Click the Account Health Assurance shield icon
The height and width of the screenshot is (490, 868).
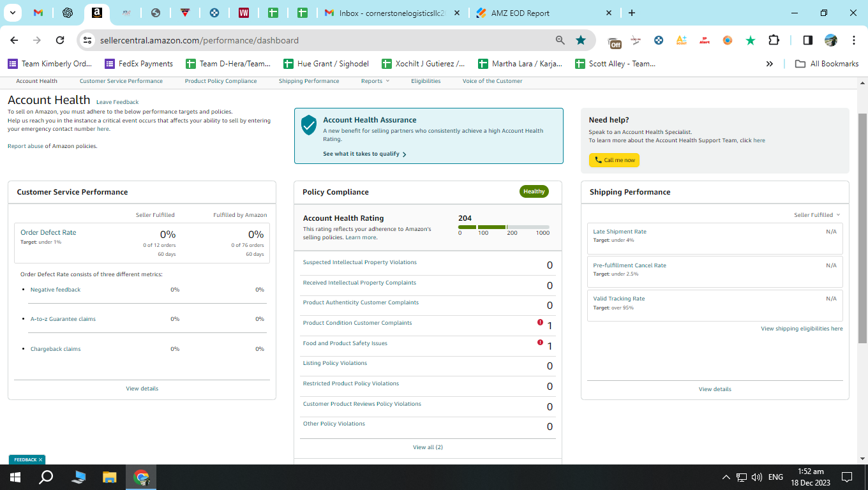click(x=309, y=125)
